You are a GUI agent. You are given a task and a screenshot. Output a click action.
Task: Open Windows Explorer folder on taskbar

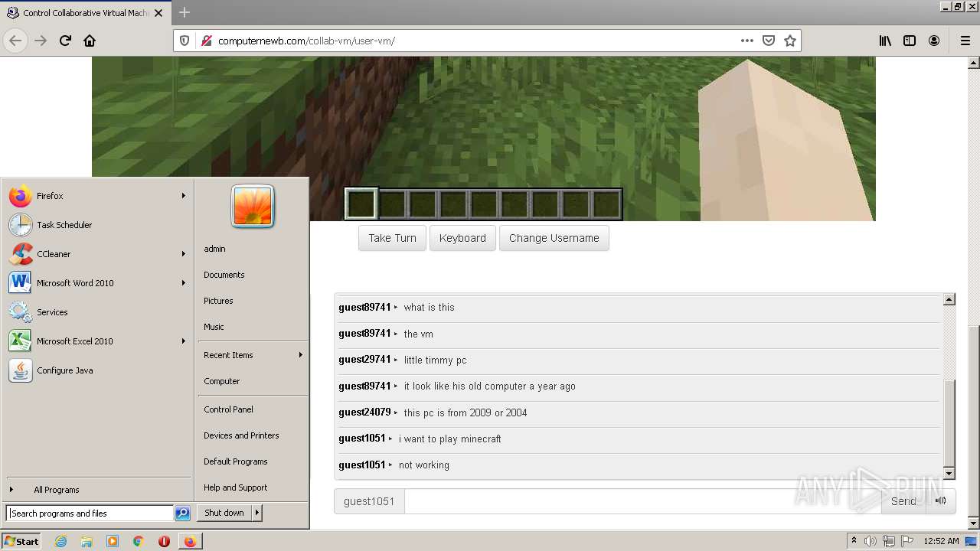(x=87, y=541)
